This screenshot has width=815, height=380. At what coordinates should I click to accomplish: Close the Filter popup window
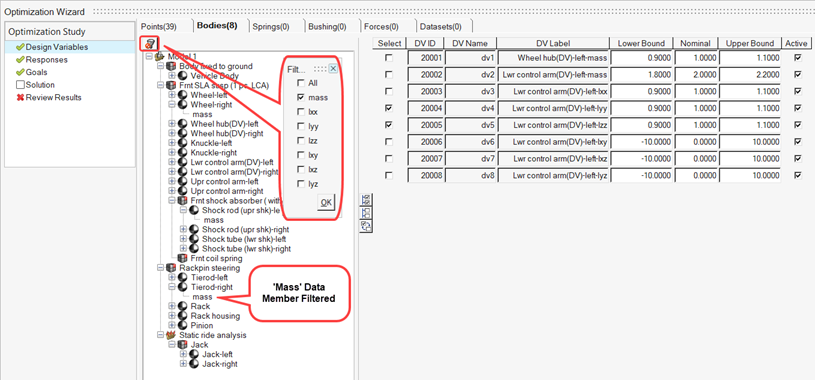[x=333, y=69]
